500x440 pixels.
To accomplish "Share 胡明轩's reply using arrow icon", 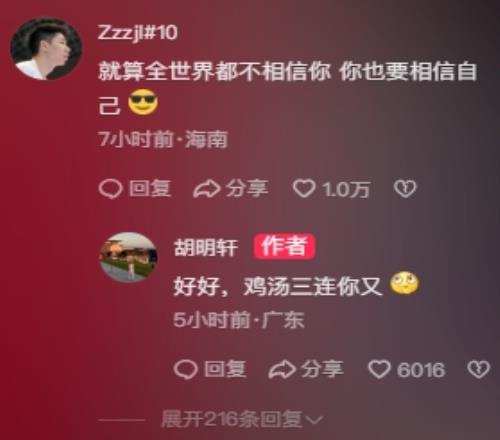I will (x=282, y=370).
